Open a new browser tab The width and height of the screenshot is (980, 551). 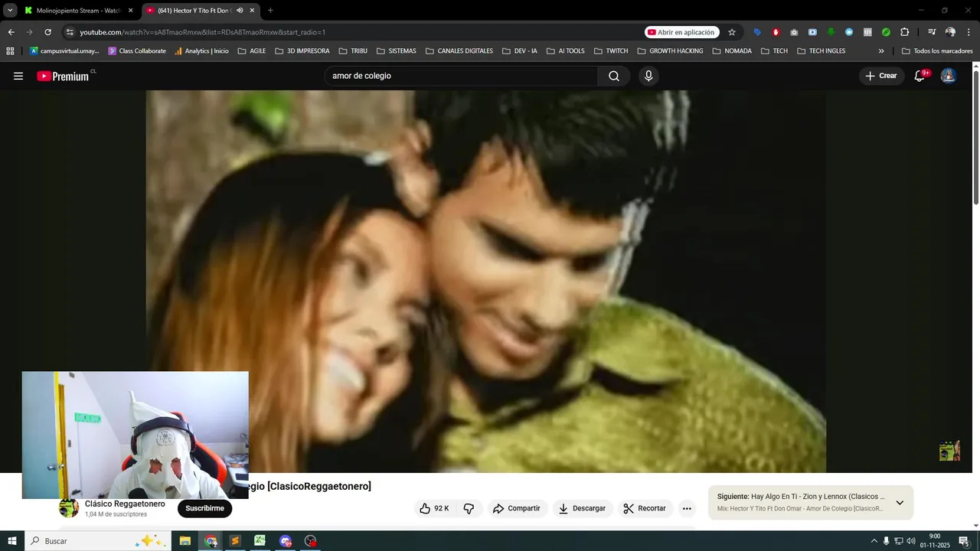pos(270,11)
